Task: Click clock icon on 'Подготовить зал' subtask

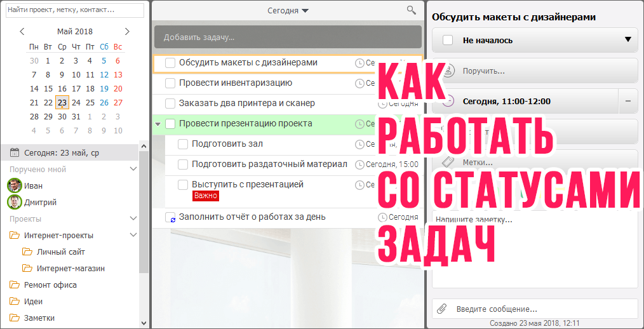Action: (x=359, y=144)
